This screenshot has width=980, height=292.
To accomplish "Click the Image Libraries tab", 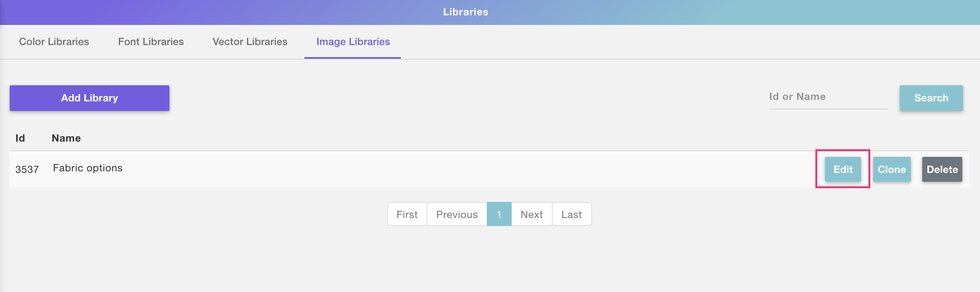I will pyautogui.click(x=353, y=42).
